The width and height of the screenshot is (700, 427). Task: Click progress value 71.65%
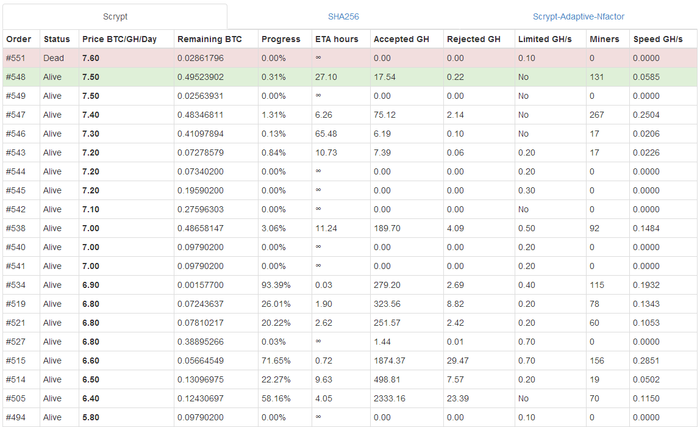(276, 360)
